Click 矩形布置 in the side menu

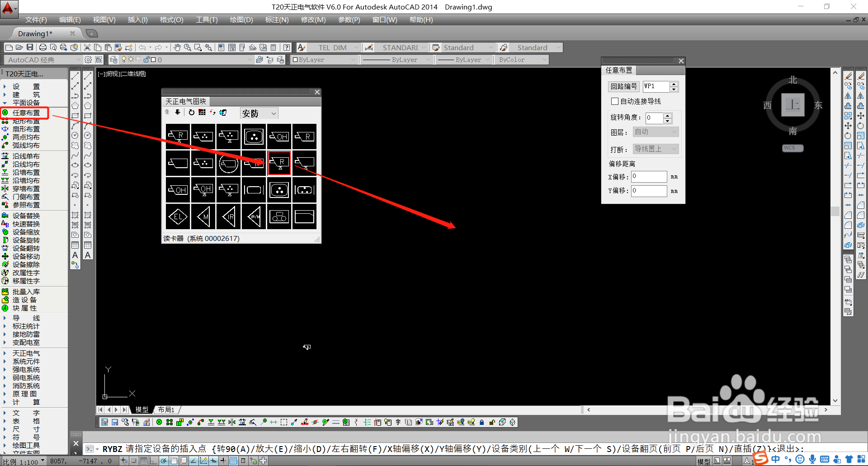coord(26,122)
